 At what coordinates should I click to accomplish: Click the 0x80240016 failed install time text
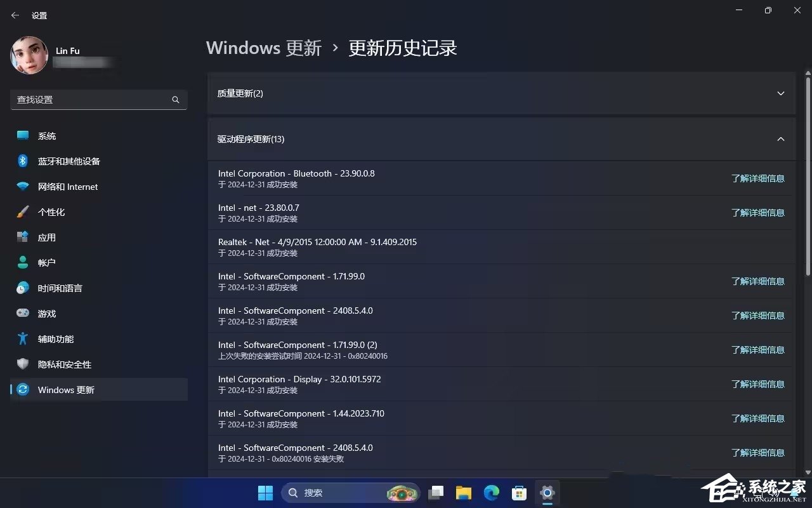pyautogui.click(x=303, y=356)
